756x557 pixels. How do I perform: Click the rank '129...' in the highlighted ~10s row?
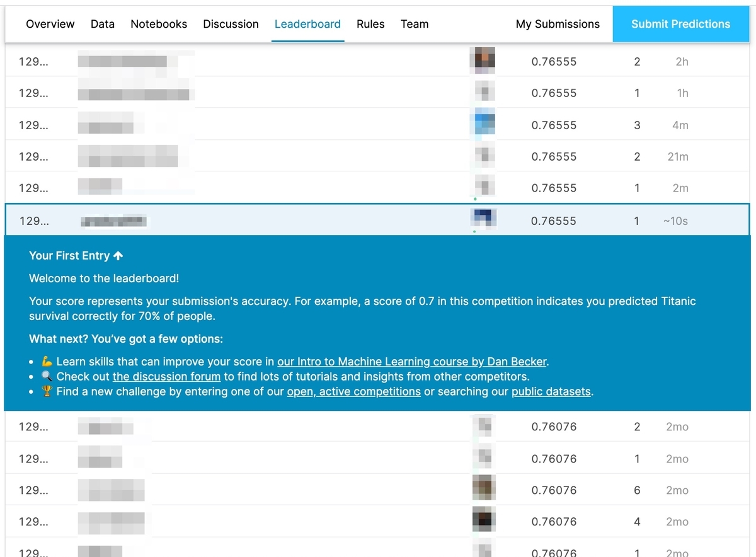[x=34, y=221]
